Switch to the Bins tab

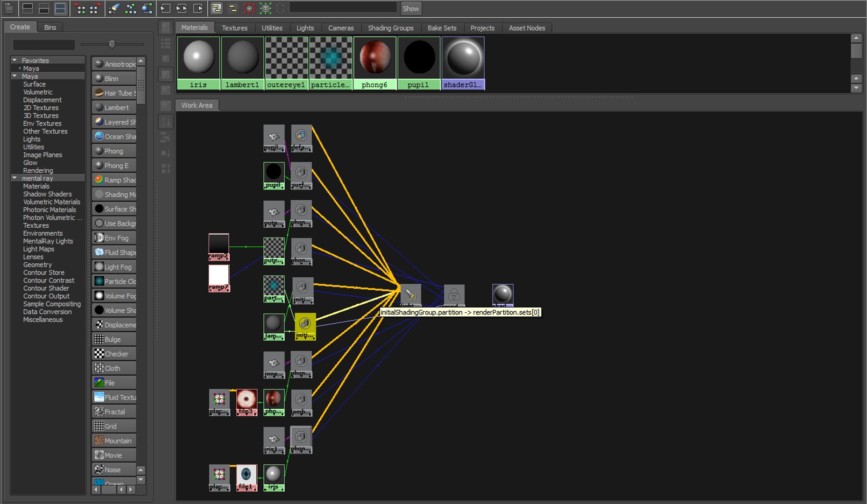click(x=50, y=27)
